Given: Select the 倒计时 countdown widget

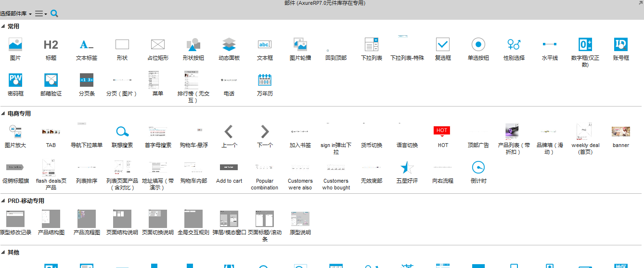Looking at the screenshot, I should [x=478, y=168].
